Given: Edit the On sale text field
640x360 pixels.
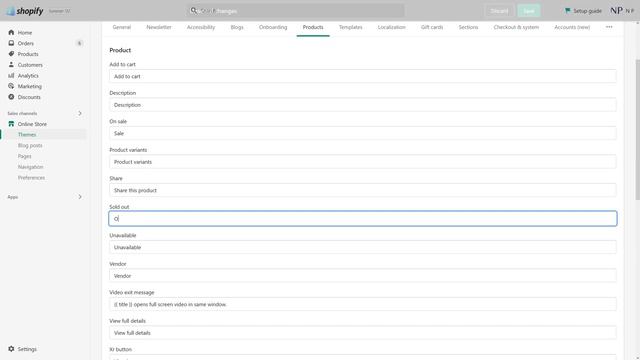Looking at the screenshot, I should [x=362, y=133].
